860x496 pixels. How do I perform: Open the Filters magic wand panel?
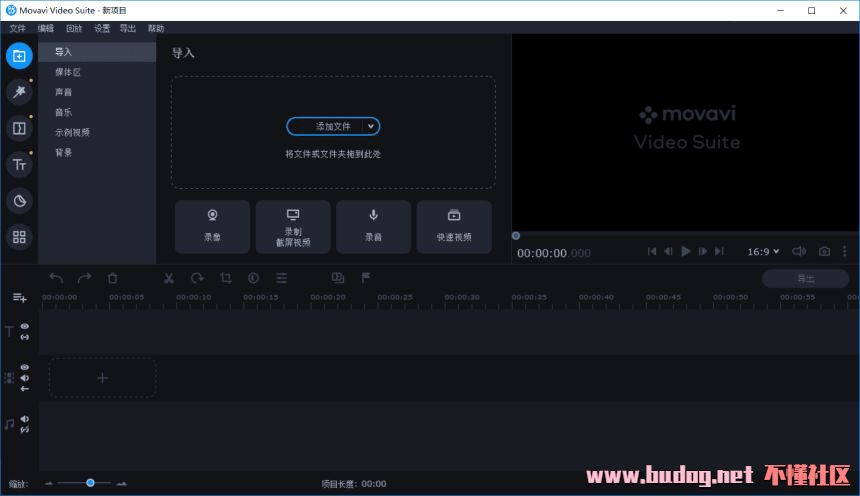tap(19, 92)
